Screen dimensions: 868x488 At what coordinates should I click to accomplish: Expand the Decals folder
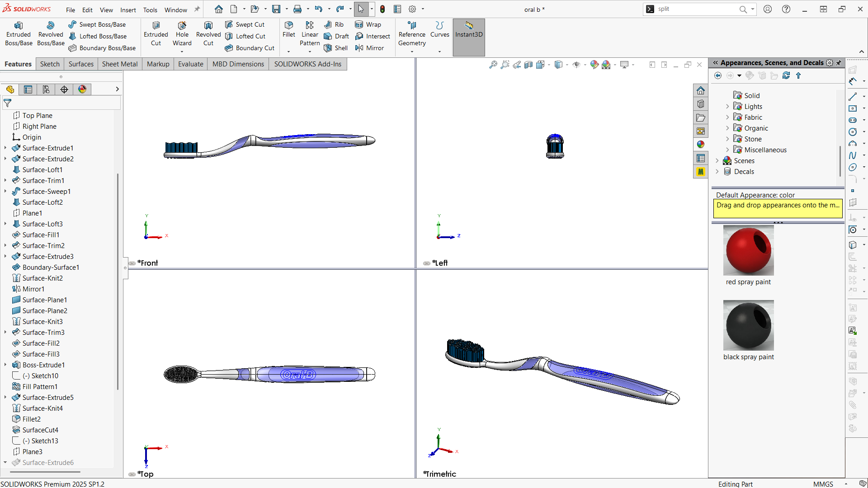click(x=717, y=172)
